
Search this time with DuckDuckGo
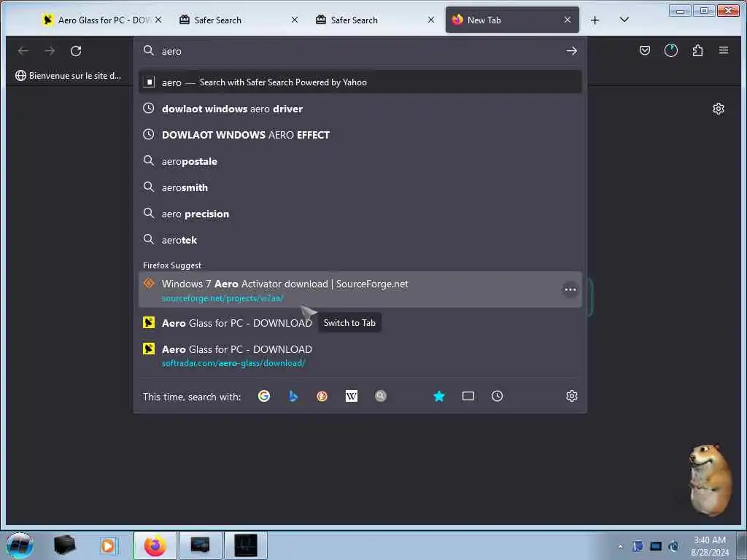322,396
